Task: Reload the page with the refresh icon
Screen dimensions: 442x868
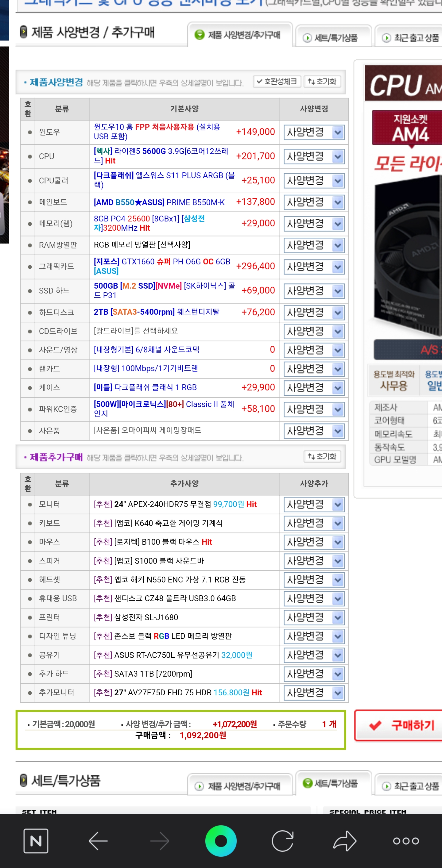Action: 282,841
